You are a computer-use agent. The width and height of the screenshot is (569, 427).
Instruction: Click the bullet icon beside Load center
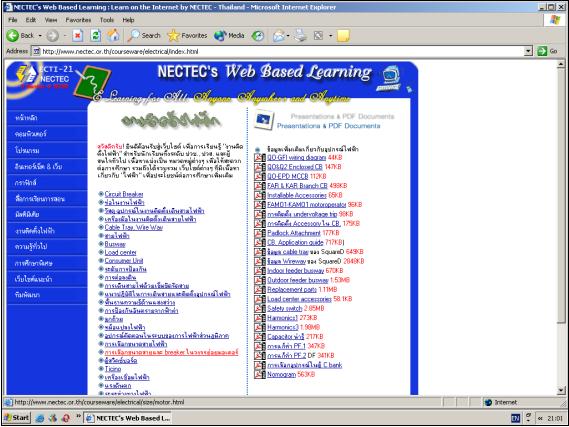click(101, 252)
